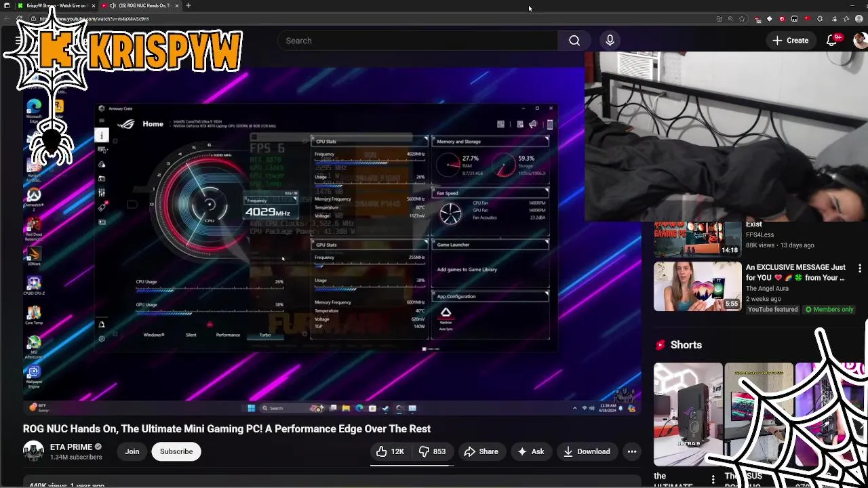
Task: Select Windows mode in Armoury Crate
Action: (x=154, y=335)
